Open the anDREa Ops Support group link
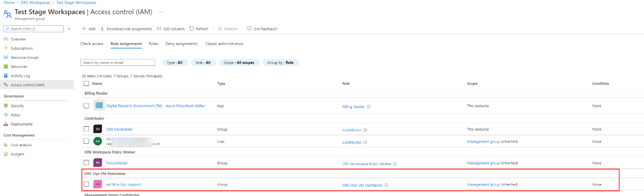 (x=124, y=185)
